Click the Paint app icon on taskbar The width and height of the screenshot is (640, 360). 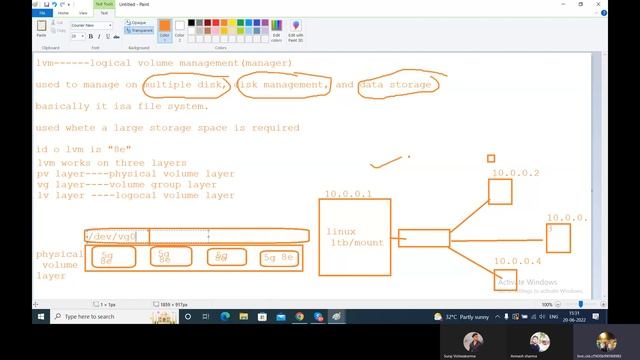337,316
